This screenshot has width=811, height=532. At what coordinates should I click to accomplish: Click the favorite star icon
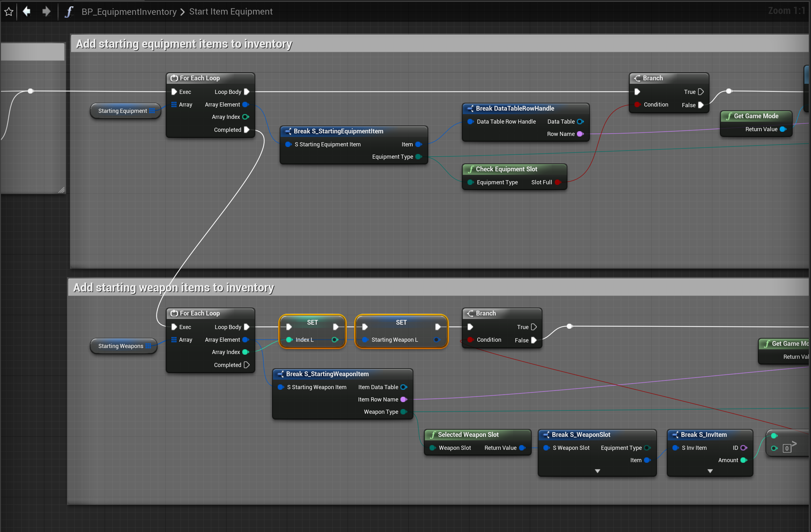pos(9,12)
